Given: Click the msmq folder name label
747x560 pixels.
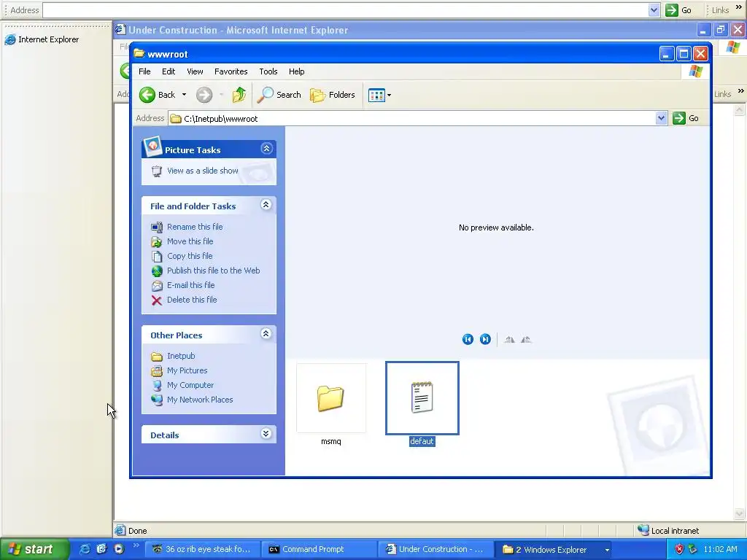Looking at the screenshot, I should (x=330, y=441).
